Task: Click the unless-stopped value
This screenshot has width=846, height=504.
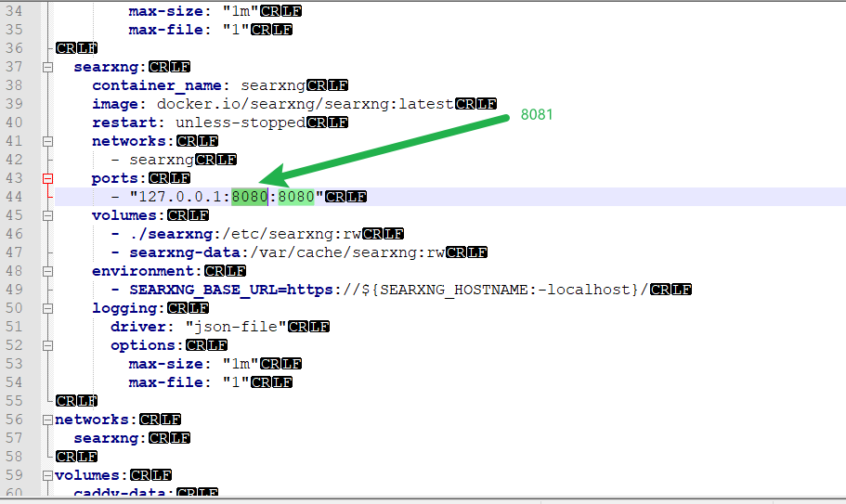Action: tap(241, 123)
